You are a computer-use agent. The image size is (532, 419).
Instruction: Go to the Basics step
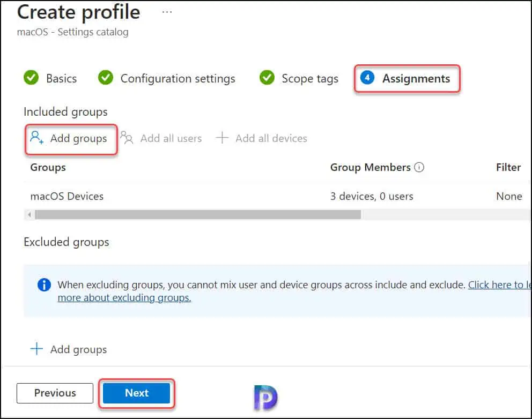point(62,78)
